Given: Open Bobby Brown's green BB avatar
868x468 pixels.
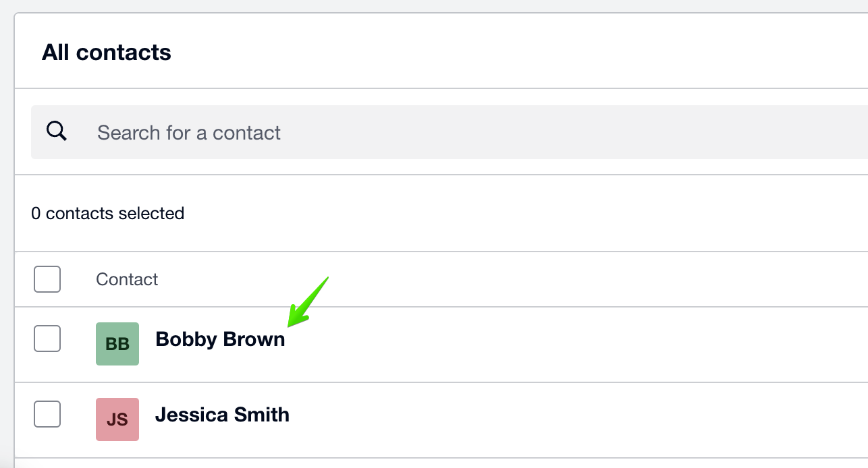Looking at the screenshot, I should (x=117, y=344).
